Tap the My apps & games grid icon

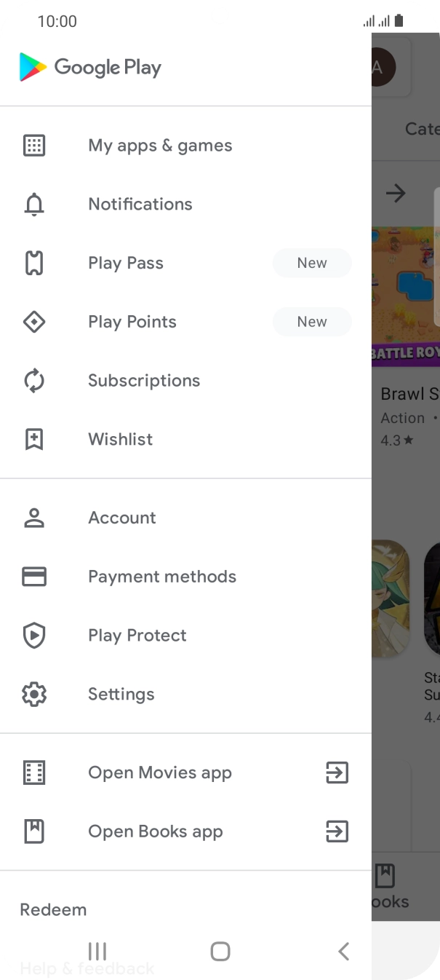(x=34, y=146)
